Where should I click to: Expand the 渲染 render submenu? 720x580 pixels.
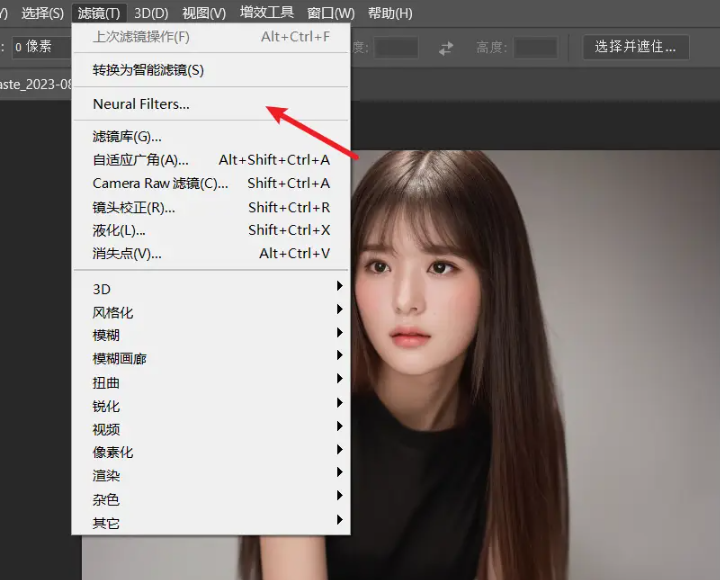click(x=106, y=475)
